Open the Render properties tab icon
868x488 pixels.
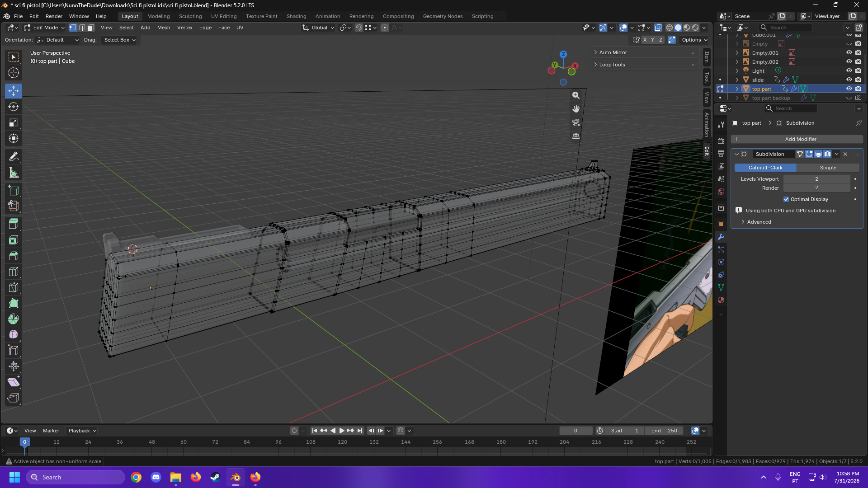point(721,141)
